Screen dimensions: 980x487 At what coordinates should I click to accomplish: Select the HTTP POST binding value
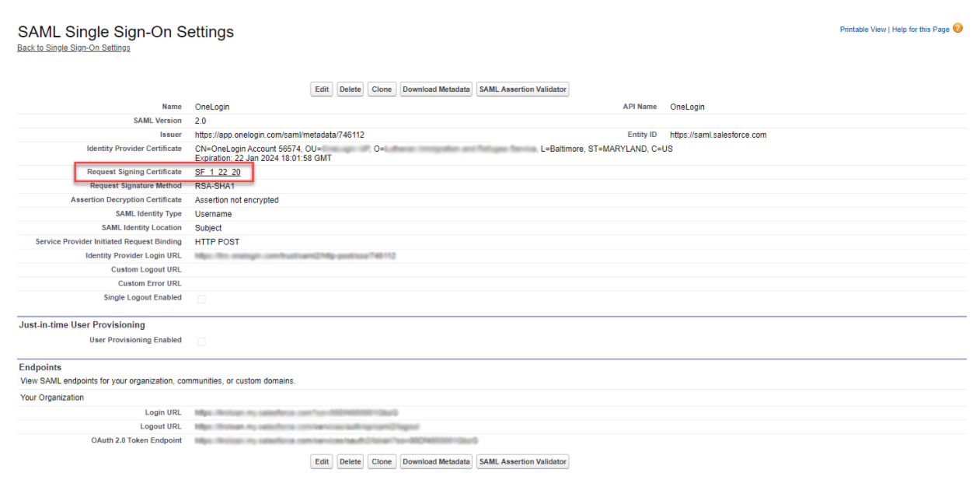pyautogui.click(x=218, y=242)
